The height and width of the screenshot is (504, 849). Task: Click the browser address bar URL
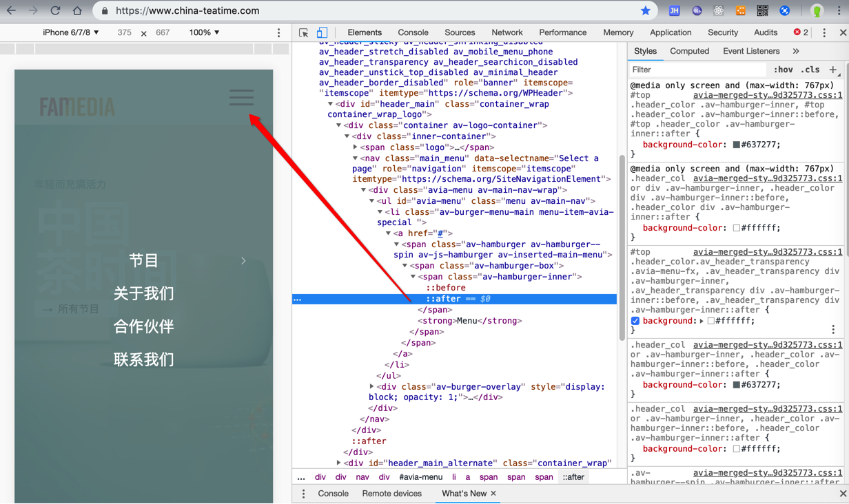pos(187,11)
